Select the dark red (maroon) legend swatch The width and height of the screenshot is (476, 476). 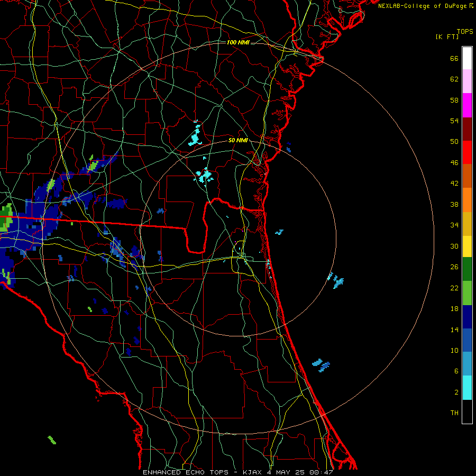(467, 129)
